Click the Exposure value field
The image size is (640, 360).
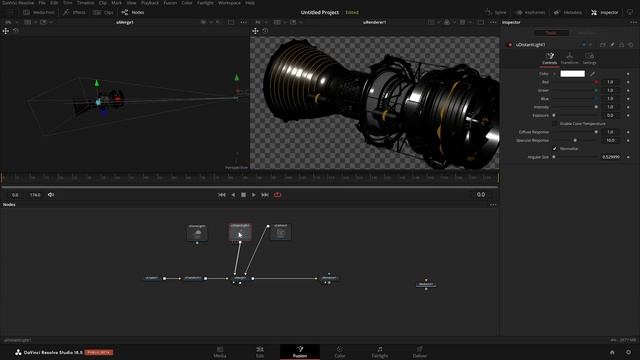[611, 116]
